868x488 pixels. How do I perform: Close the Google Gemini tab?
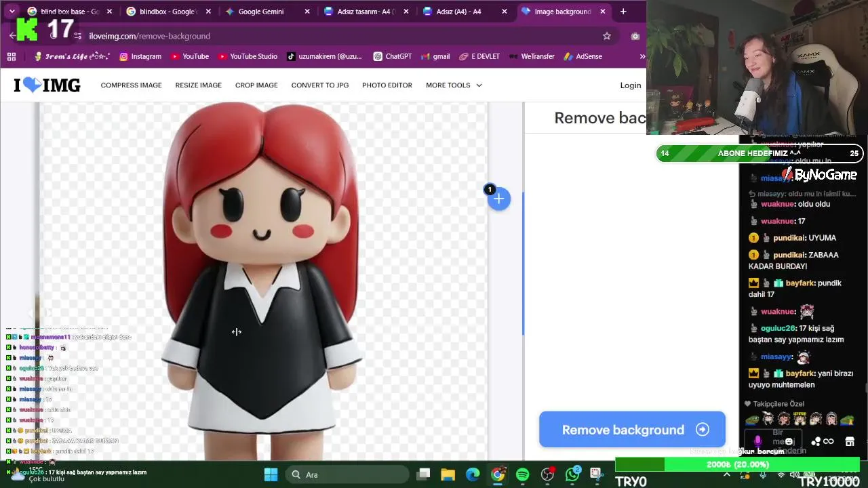(x=307, y=12)
